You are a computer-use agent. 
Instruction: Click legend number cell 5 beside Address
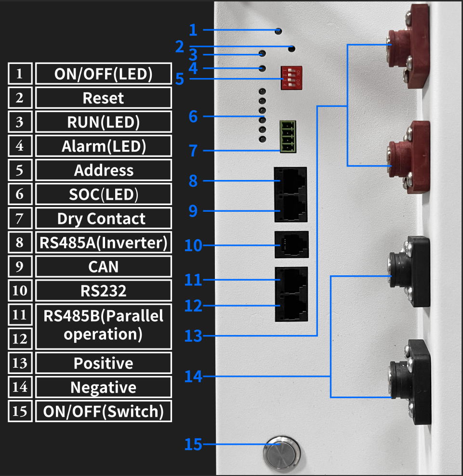click(20, 170)
